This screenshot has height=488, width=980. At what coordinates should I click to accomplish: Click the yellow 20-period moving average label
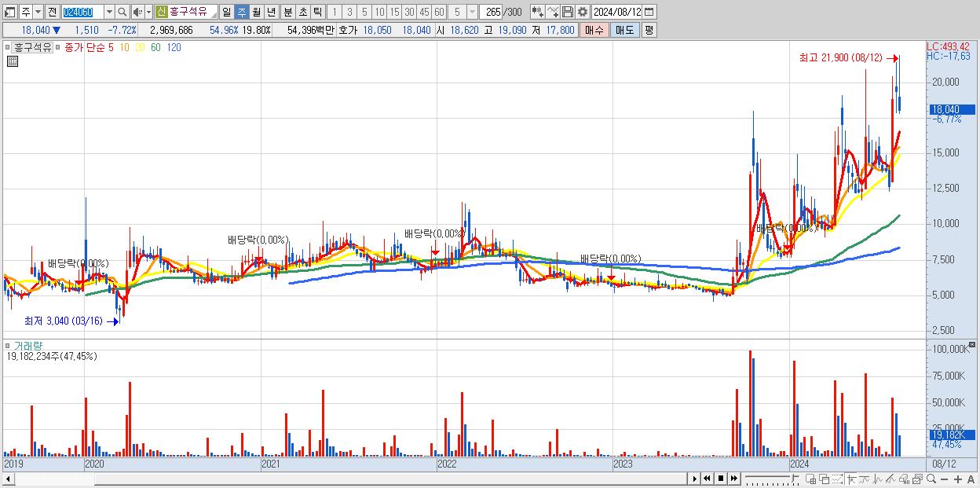139,47
